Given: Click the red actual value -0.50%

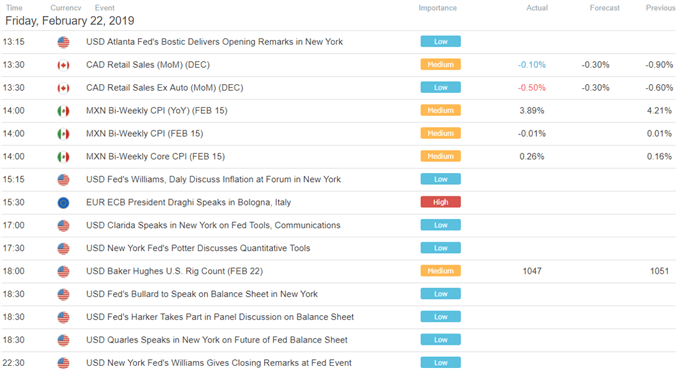Looking at the screenshot, I should click(532, 88).
